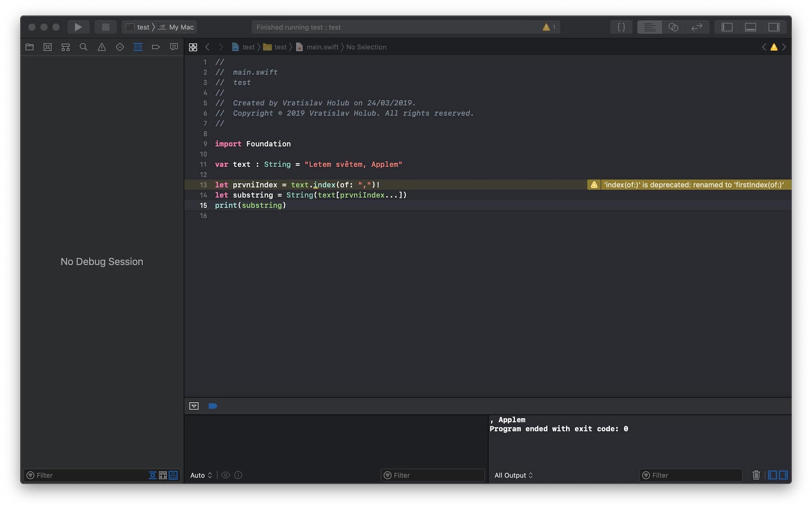The height and width of the screenshot is (509, 812).
Task: Jump to previous issue arrow
Action: coord(764,47)
